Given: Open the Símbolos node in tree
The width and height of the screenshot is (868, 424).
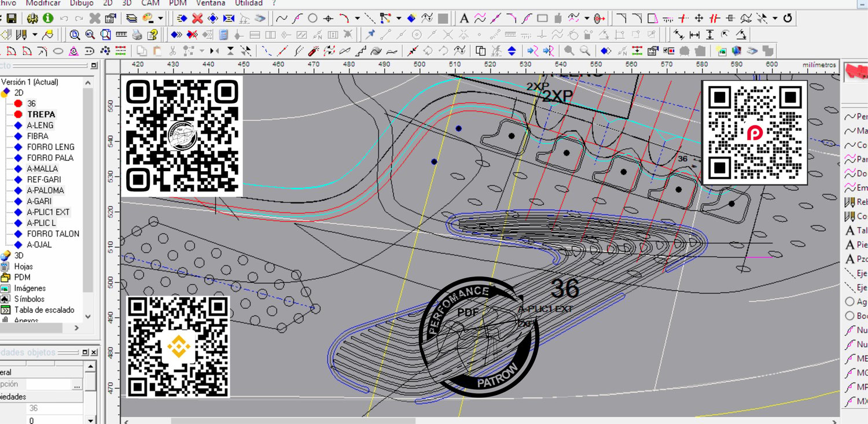Looking at the screenshot, I should click(29, 299).
